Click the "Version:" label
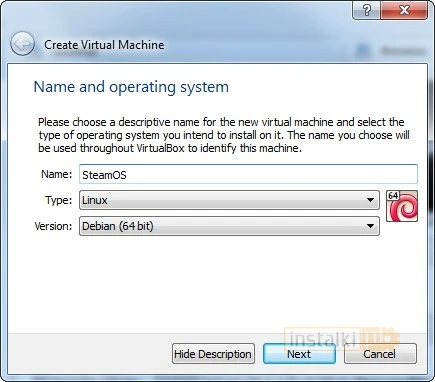Viewport: 435px width, 382px height. pos(53,226)
